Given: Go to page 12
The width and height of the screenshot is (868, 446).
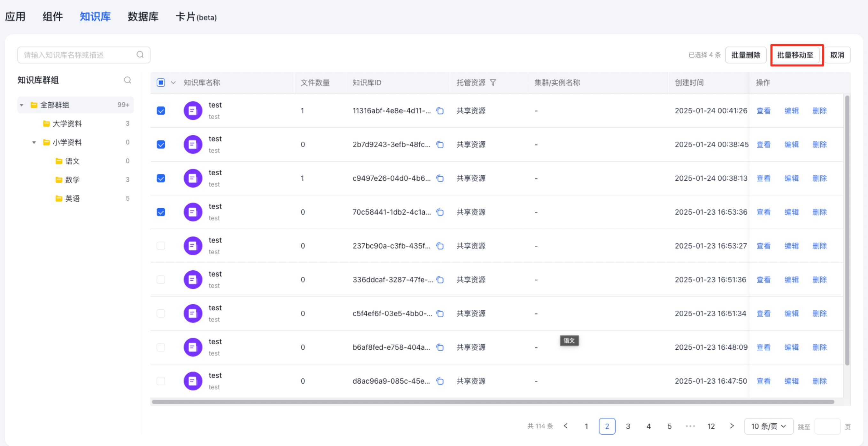Looking at the screenshot, I should coord(711,426).
